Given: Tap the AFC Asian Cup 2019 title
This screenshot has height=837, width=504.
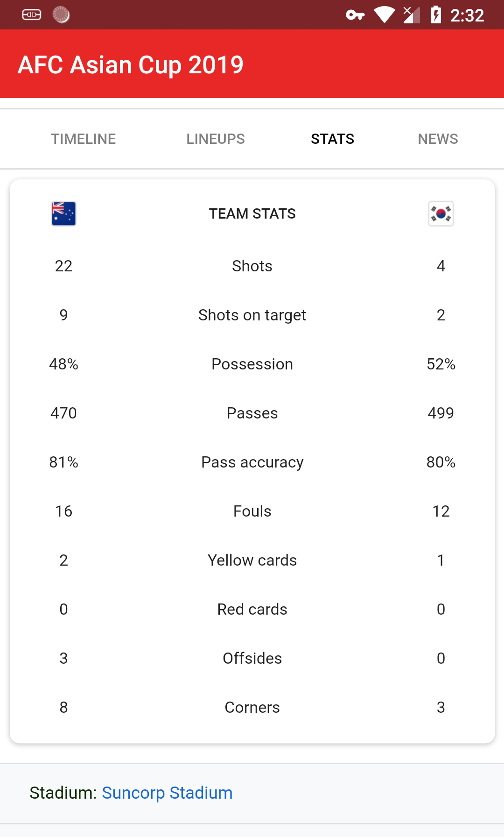Looking at the screenshot, I should pyautogui.click(x=131, y=64).
